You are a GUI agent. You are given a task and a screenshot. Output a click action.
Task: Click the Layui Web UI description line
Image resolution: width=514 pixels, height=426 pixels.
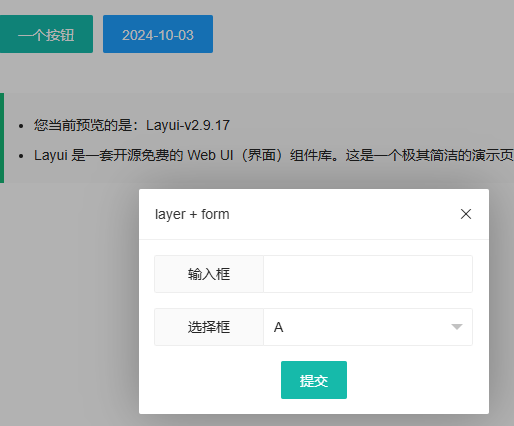click(273, 155)
